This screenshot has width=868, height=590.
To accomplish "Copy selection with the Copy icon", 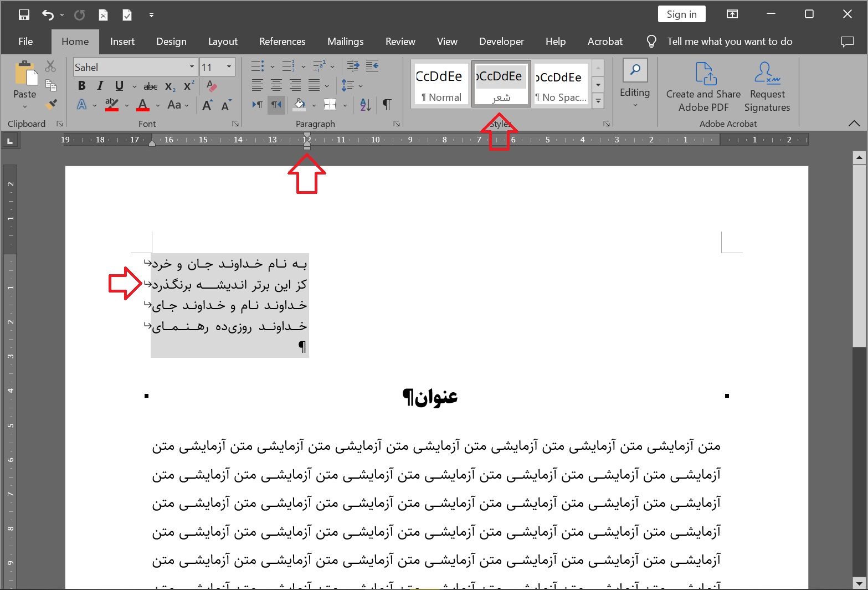I will [x=50, y=85].
